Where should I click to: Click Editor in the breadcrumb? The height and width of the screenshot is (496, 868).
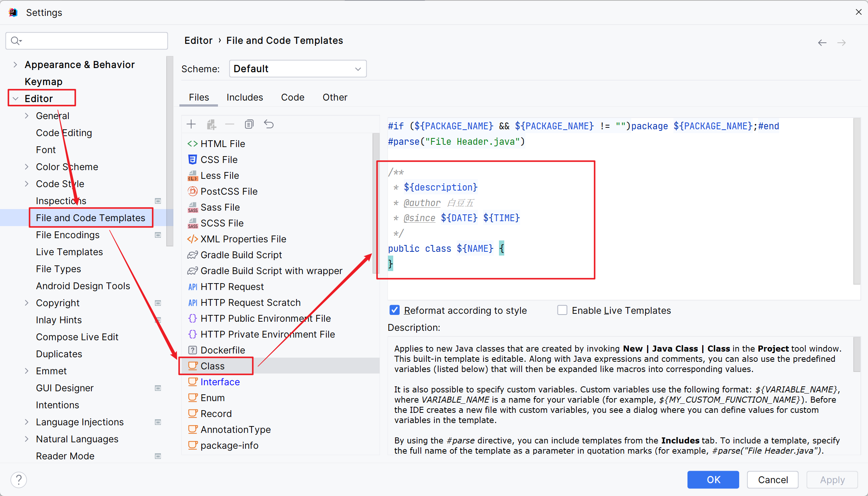(x=198, y=40)
